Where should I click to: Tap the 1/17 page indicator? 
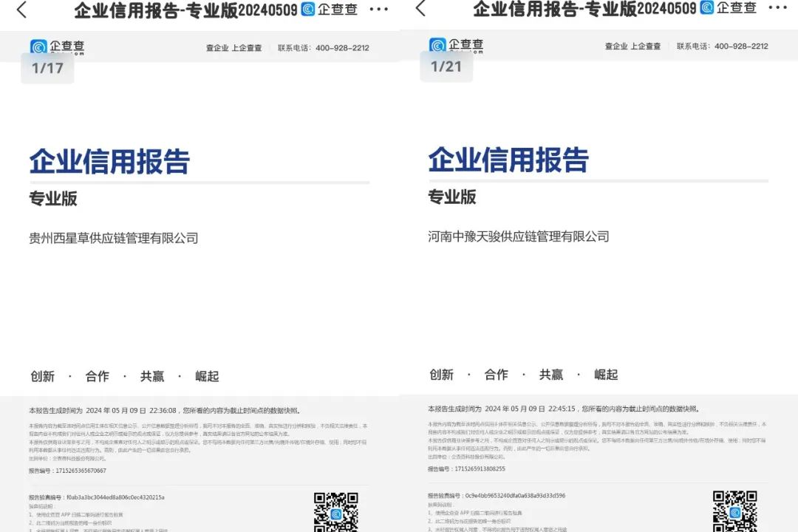[47, 69]
